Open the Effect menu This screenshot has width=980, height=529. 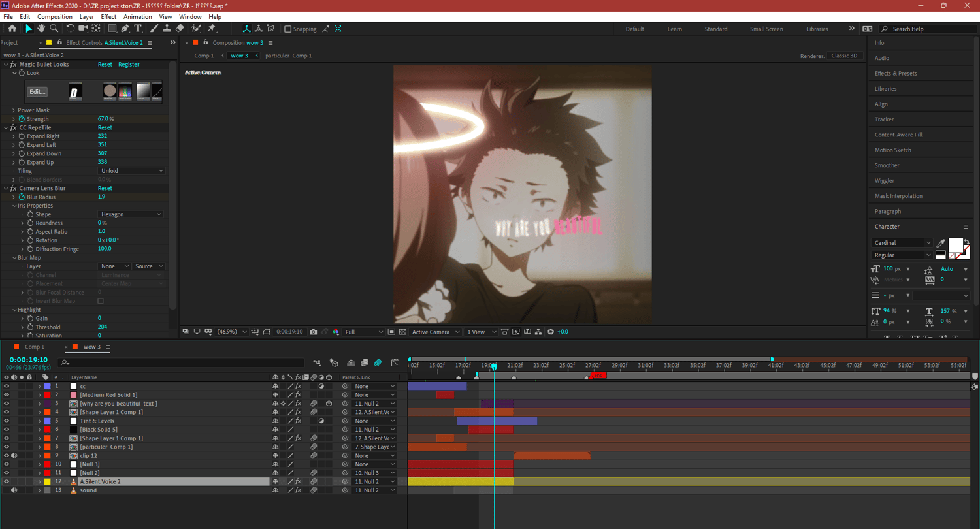[x=108, y=16]
